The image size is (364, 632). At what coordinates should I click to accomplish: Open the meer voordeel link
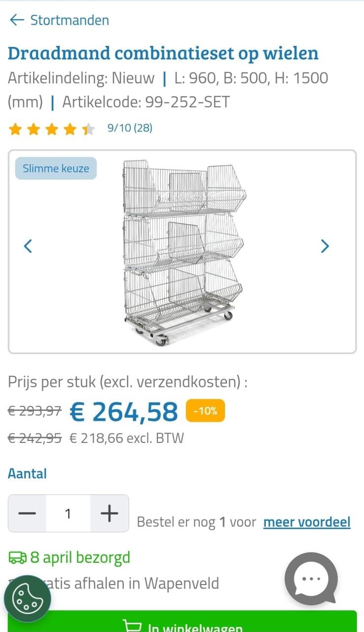306,522
